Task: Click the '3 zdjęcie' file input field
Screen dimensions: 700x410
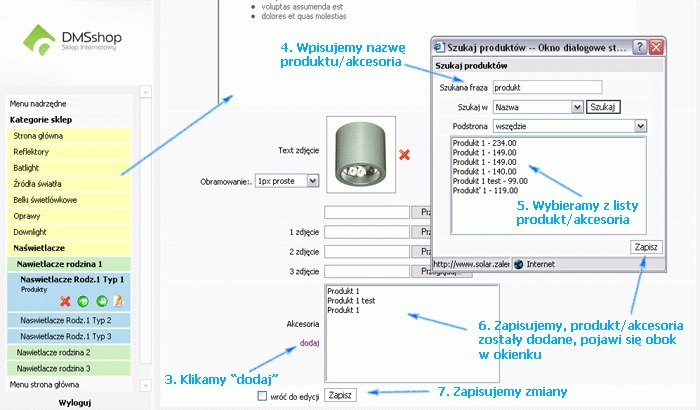Action: (367, 271)
